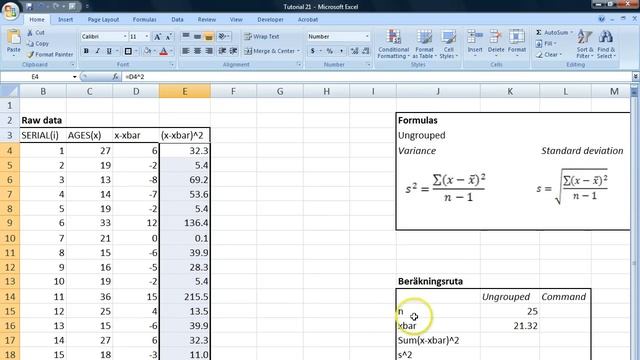Click the Copy button
The width and height of the screenshot is (640, 360).
pos(38,44)
